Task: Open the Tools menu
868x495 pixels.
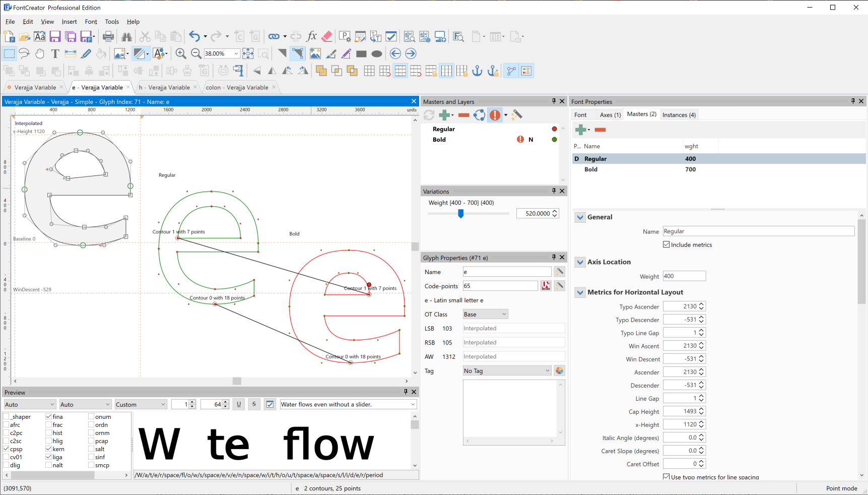Action: [112, 22]
